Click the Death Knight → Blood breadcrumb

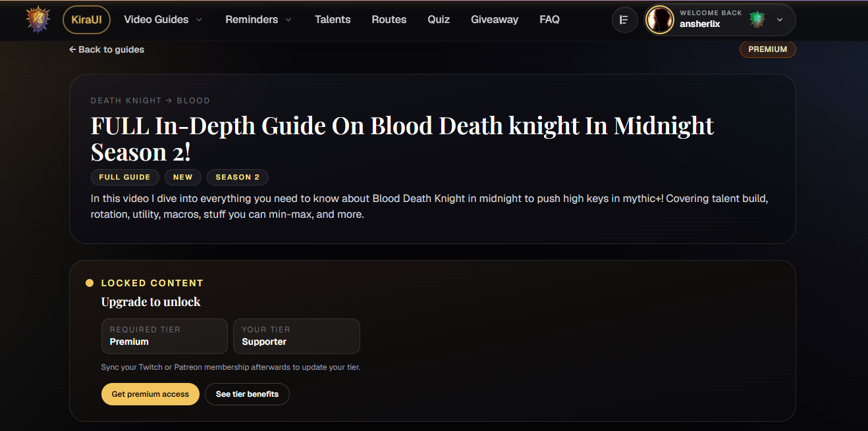(x=150, y=101)
